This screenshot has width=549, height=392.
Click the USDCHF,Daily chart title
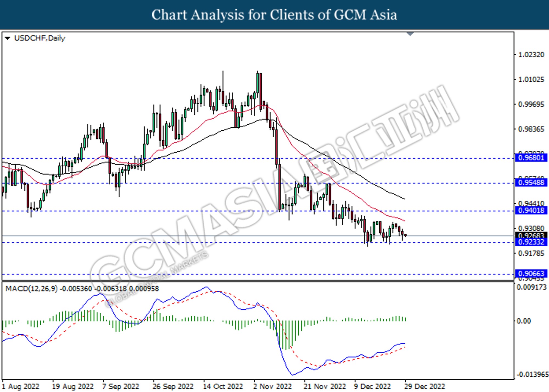tap(40, 38)
